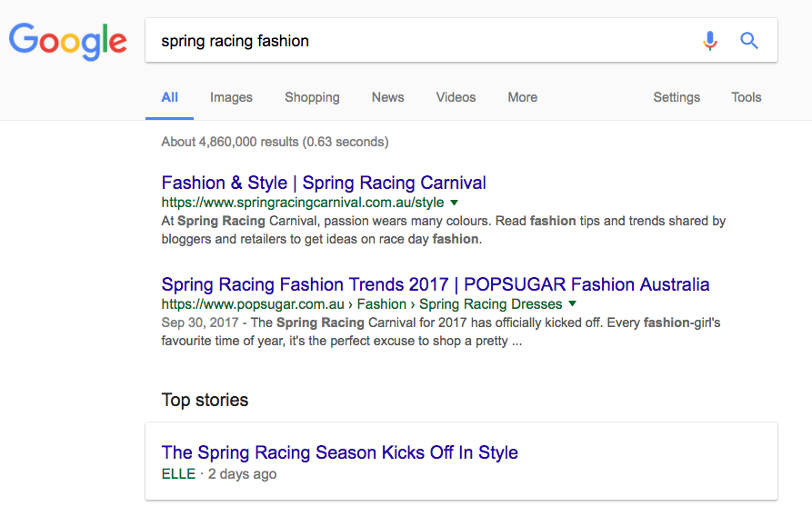Open the search Tools options
This screenshot has height=506, width=812.
point(747,97)
